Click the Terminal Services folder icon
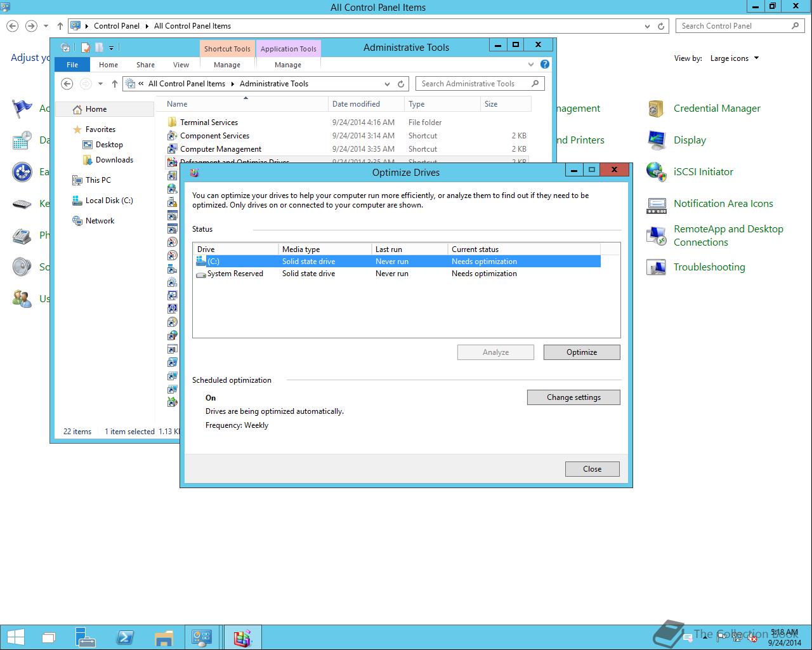This screenshot has height=650, width=812. pos(172,123)
